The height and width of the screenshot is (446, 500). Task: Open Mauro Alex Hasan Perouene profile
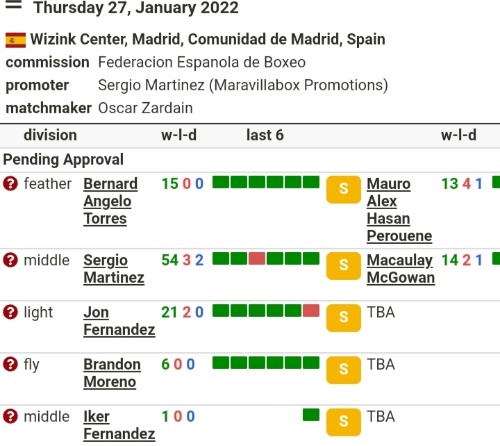click(x=399, y=210)
